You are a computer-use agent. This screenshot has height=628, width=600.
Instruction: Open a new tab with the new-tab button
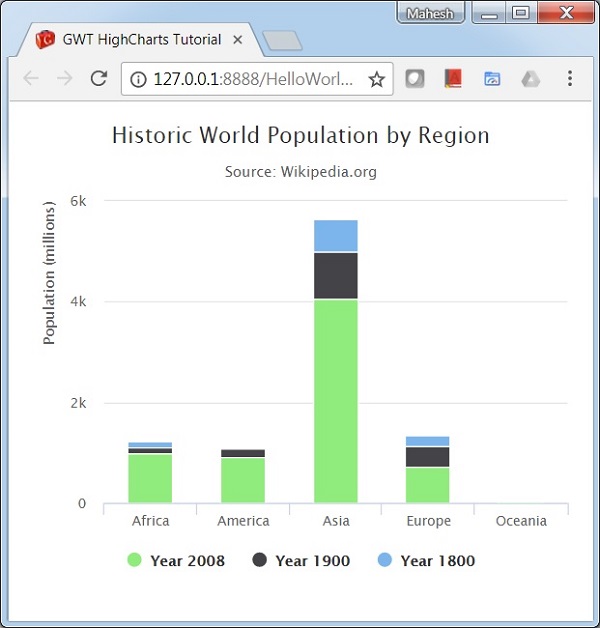pyautogui.click(x=281, y=41)
